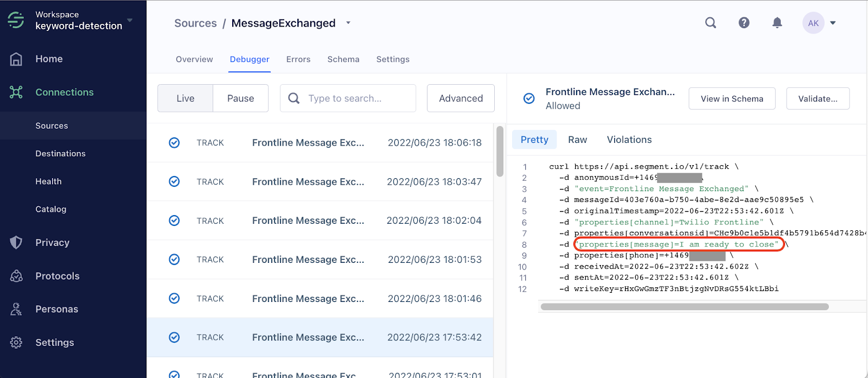The width and height of the screenshot is (868, 378).
Task: Click the code panel horizontal scrollbar
Action: (685, 307)
